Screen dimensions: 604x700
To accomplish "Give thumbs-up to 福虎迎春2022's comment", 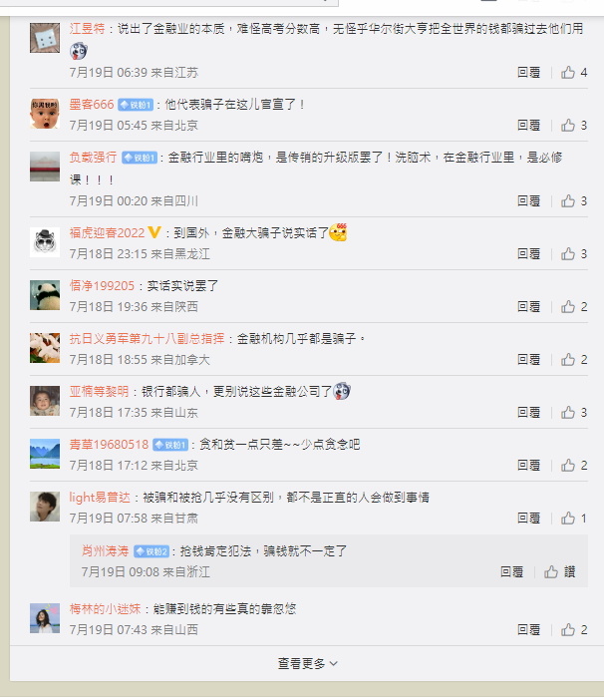I will 574,254.
